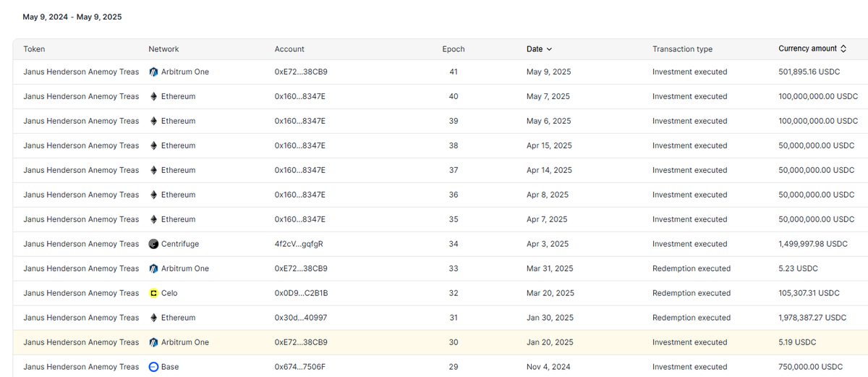
Task: Click the date May 6, 2025
Action: tap(548, 122)
